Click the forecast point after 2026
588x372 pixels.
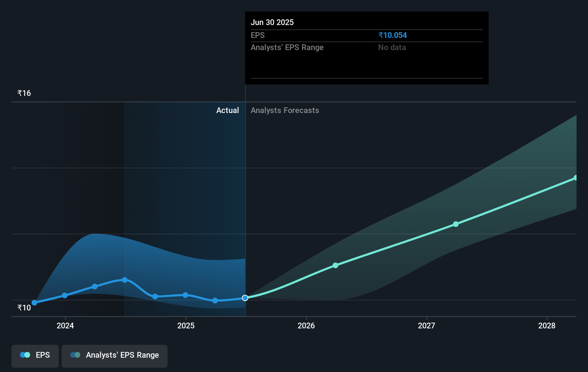pos(336,265)
